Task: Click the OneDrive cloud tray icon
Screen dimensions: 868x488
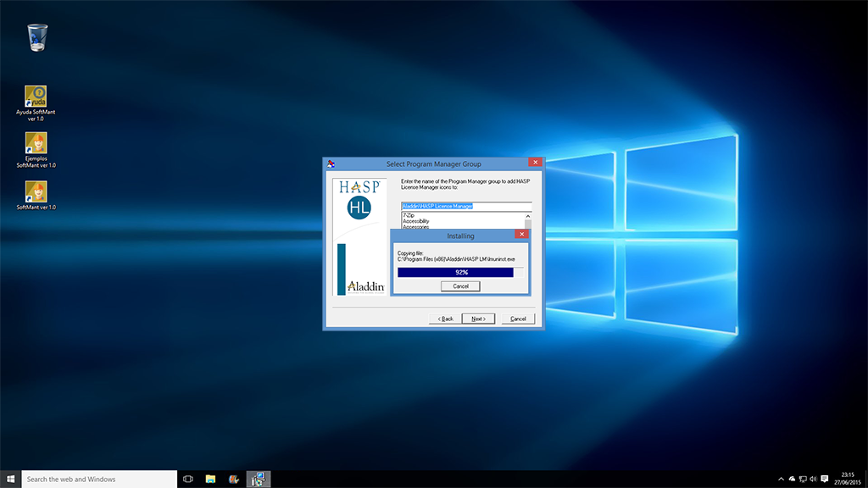Action: click(x=792, y=479)
